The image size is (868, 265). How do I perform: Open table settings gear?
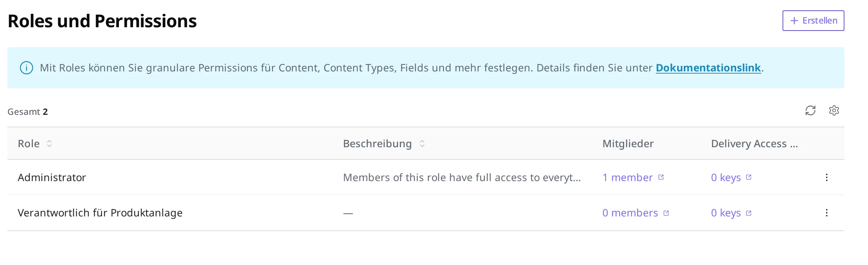(834, 110)
